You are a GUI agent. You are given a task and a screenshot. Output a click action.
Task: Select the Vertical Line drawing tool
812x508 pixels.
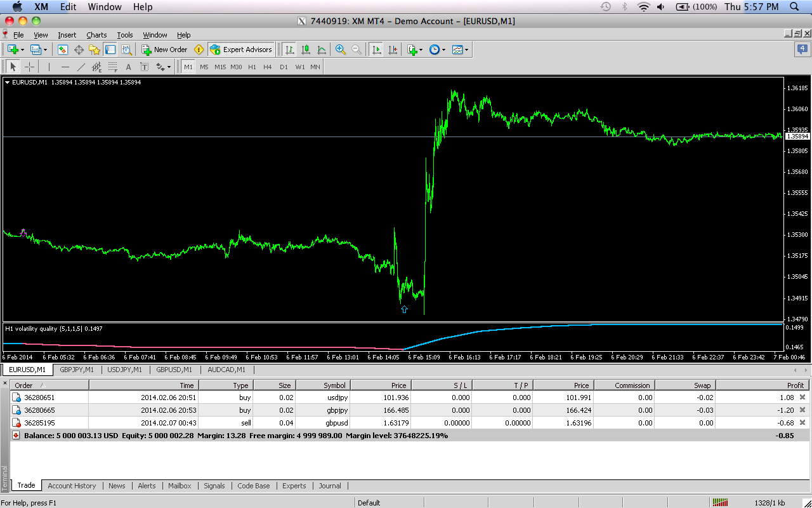(x=49, y=67)
